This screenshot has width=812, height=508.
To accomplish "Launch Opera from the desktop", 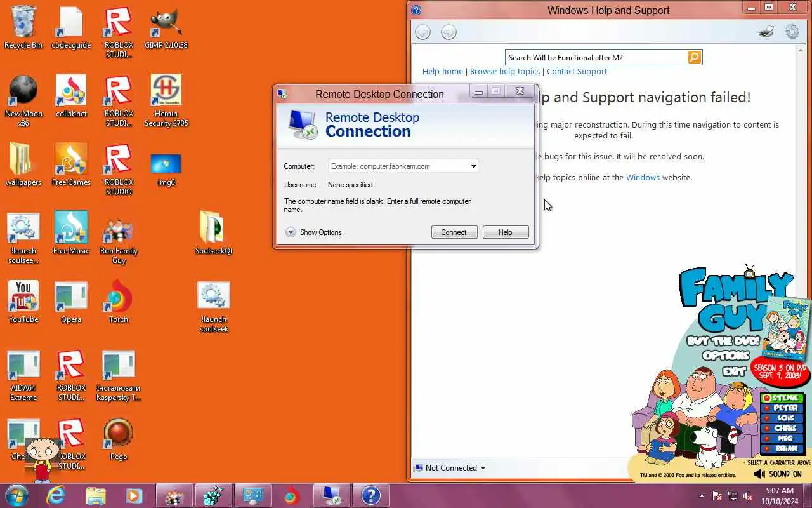I will point(71,302).
